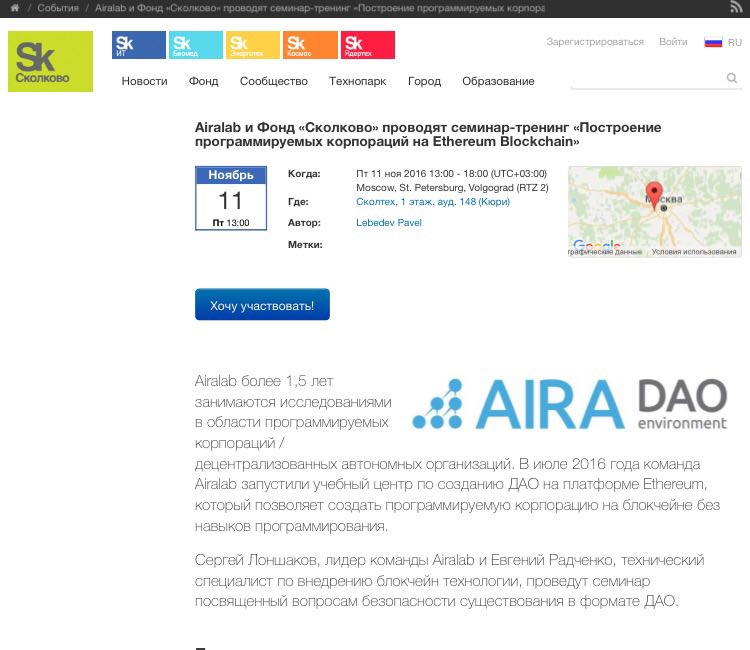Open the yellow Sk Энерготех cluster tile

coord(253,45)
